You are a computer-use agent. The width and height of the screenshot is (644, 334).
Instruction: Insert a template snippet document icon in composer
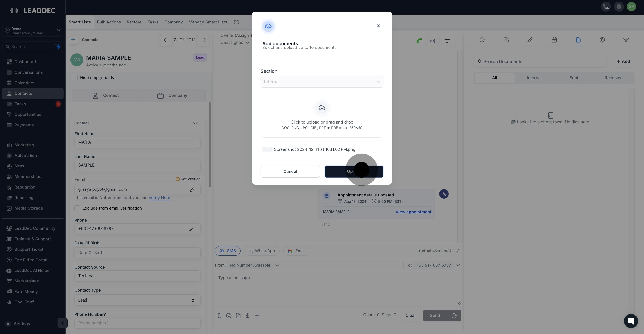coord(238,316)
